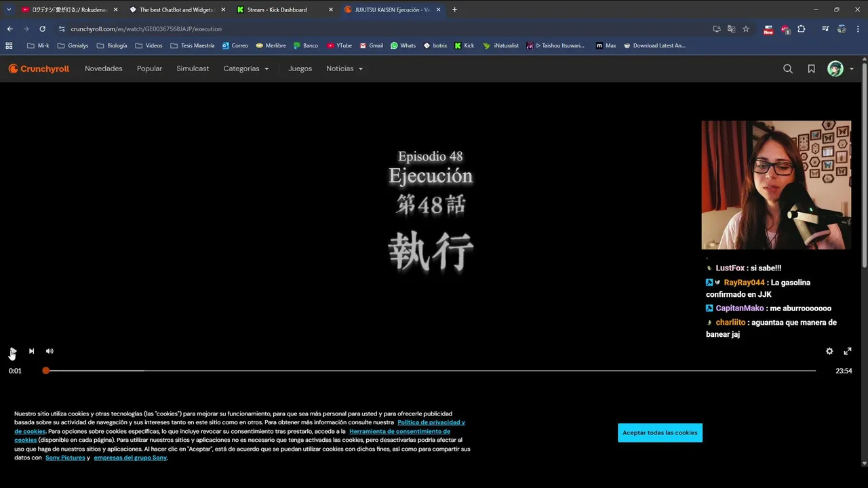
Task: Play the episode video
Action: click(x=13, y=351)
